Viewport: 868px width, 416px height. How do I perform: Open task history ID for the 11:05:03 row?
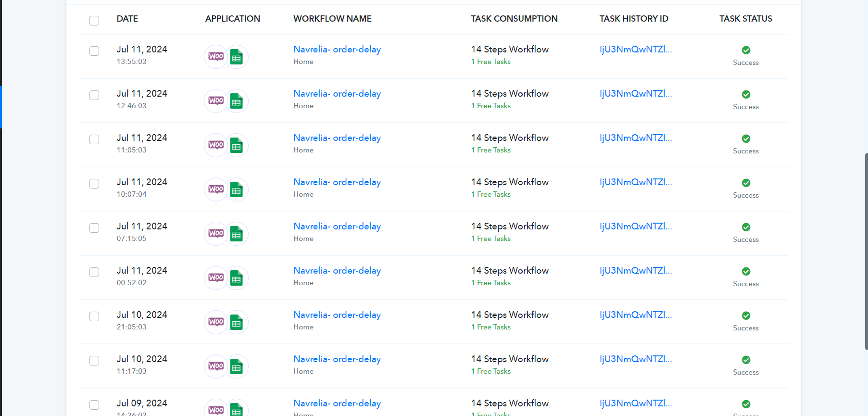[x=636, y=138]
